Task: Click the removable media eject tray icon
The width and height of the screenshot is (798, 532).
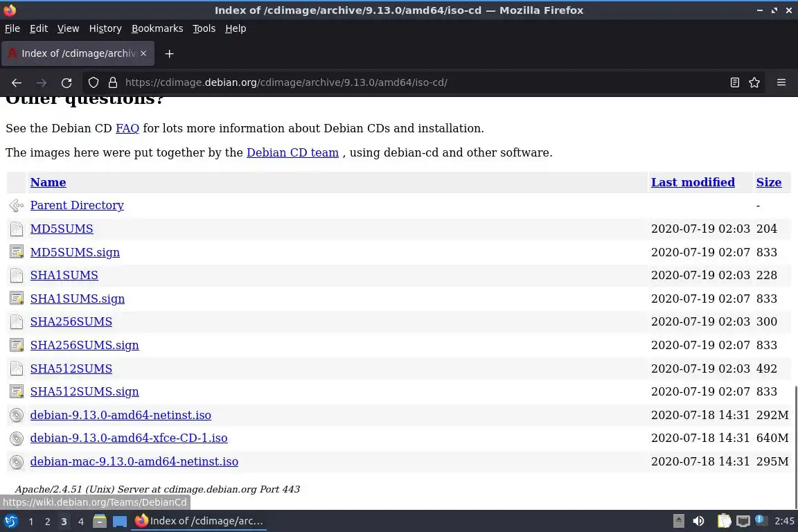Action: coord(678,521)
